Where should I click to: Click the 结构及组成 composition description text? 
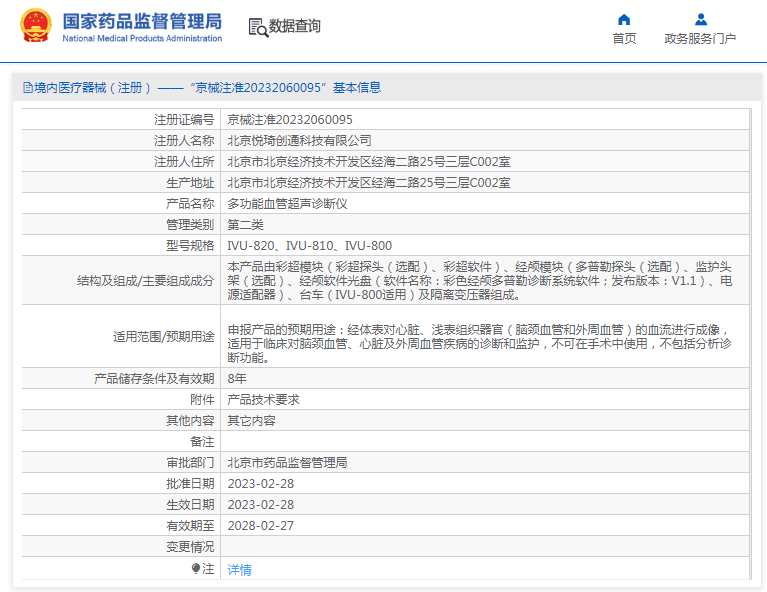tap(479, 281)
